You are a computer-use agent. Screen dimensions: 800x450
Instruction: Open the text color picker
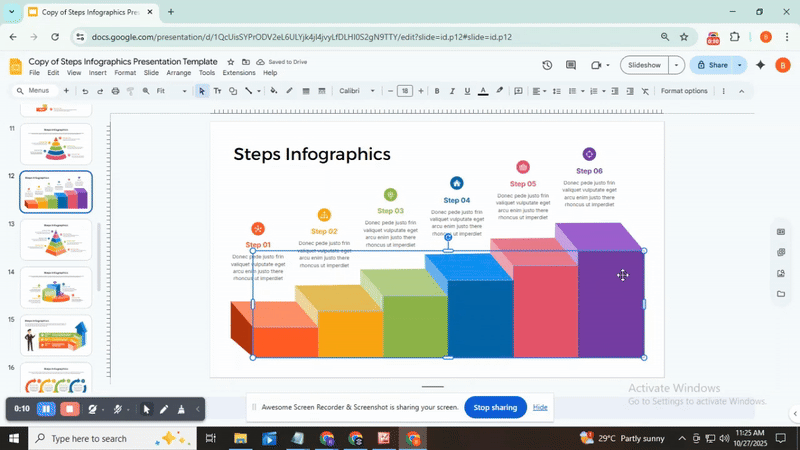[483, 91]
